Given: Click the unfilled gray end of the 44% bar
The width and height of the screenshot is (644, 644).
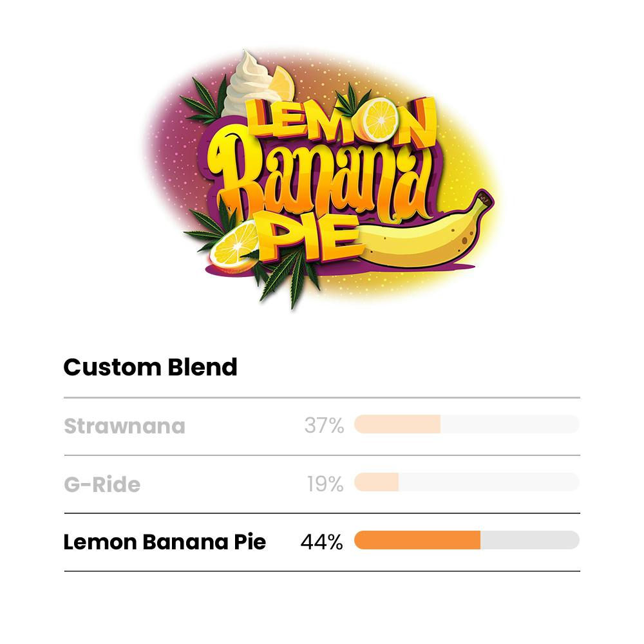Looking at the screenshot, I should click(529, 540).
